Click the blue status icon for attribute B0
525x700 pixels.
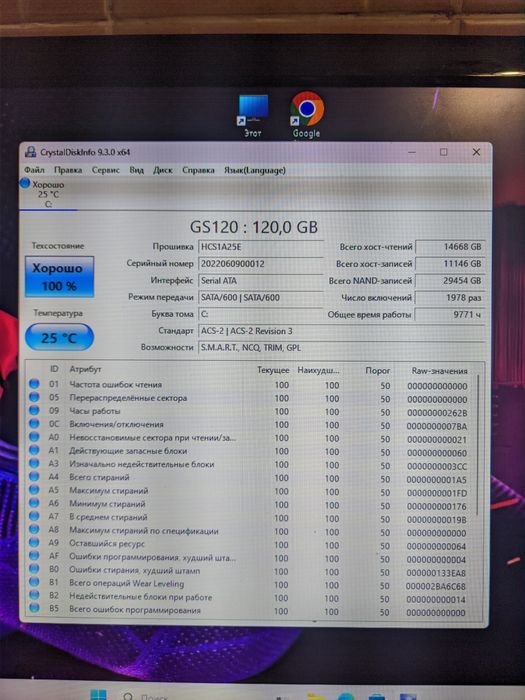coord(34,569)
